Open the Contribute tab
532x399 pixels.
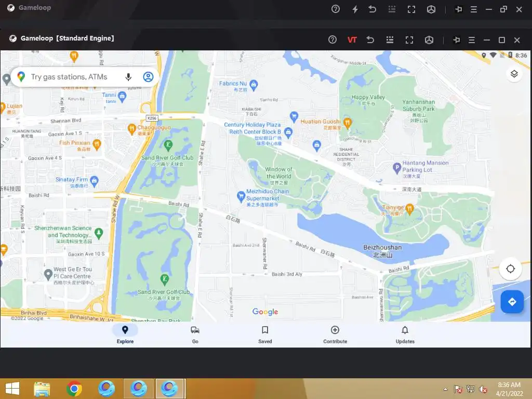point(335,335)
